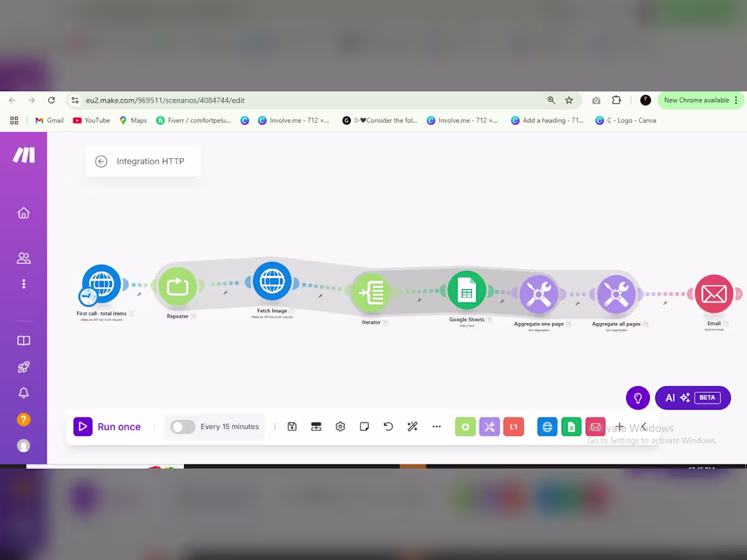Open the notes sticky-note icon
This screenshot has width=747, height=560.
coord(365,427)
